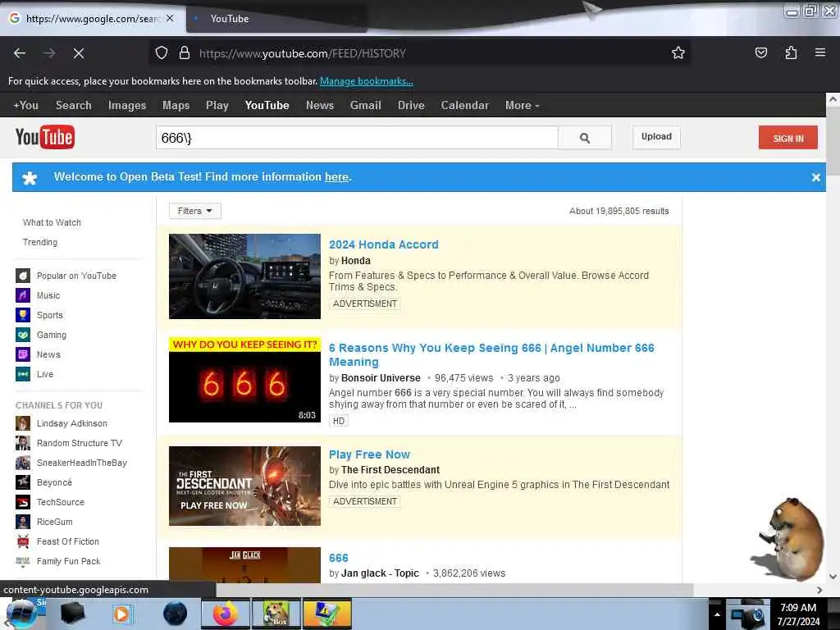Click the News category icon

click(22, 354)
